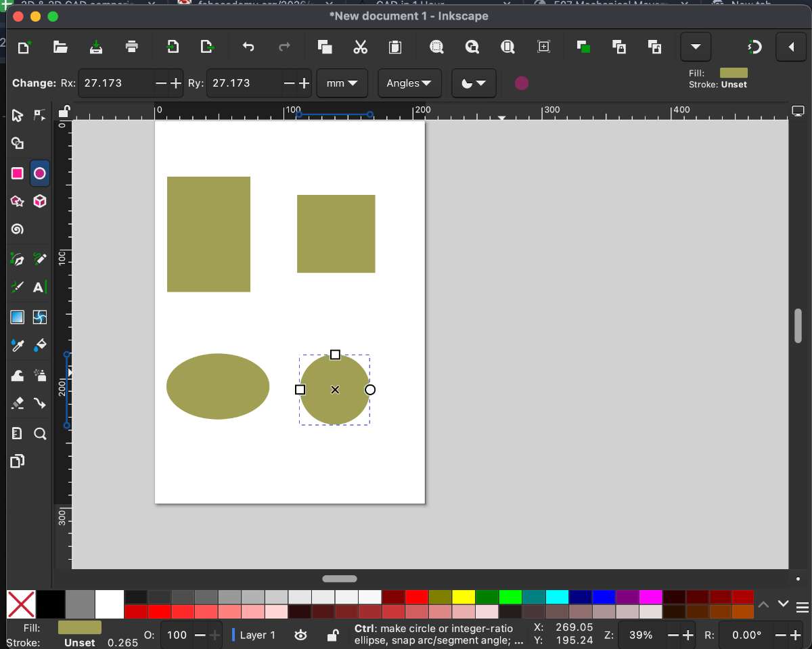Image resolution: width=812 pixels, height=649 pixels.
Task: Select the Paint Bucket tool
Action: coord(40,346)
